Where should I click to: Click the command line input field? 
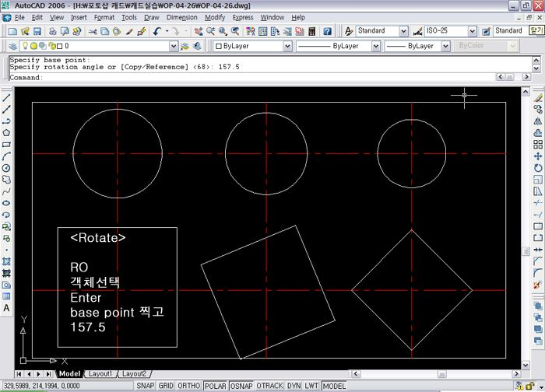[x=252, y=78]
